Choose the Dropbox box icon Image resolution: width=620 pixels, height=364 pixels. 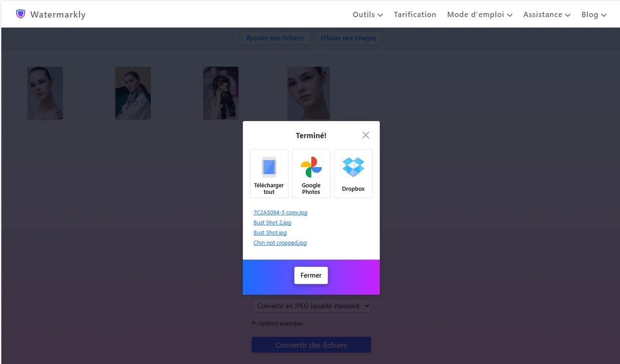tap(353, 167)
